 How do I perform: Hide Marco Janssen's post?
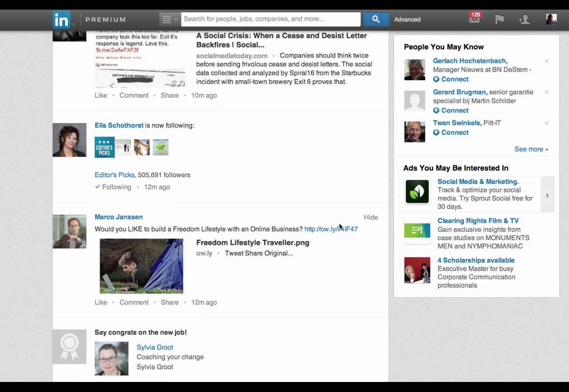pos(371,217)
